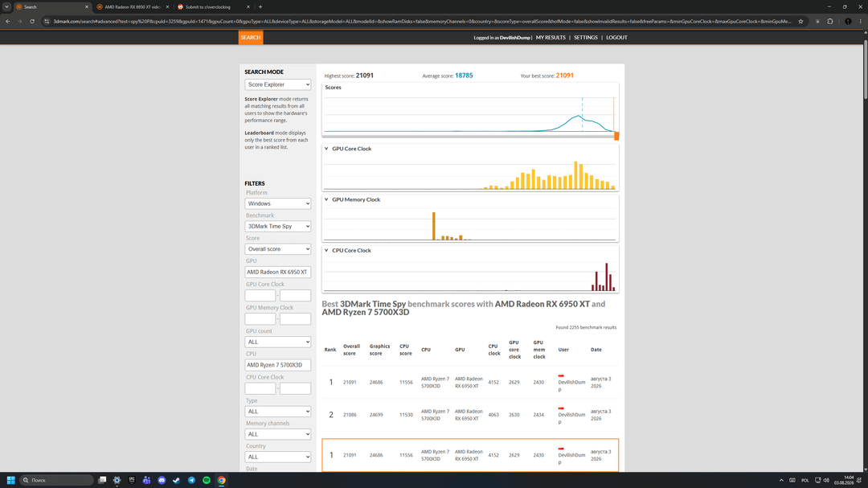Image resolution: width=868 pixels, height=488 pixels.
Task: Open a new browser tab
Action: (x=260, y=7)
